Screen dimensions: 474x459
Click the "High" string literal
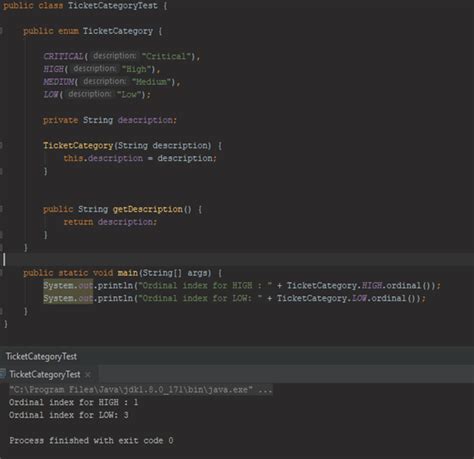(136, 69)
